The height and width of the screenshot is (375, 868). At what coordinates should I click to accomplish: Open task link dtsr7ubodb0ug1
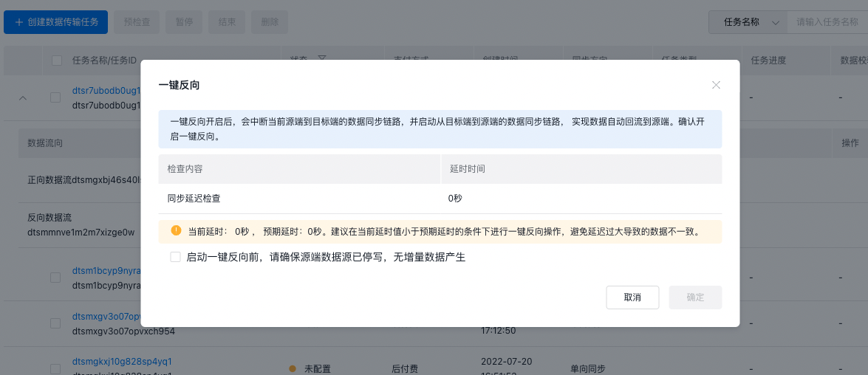[106, 90]
